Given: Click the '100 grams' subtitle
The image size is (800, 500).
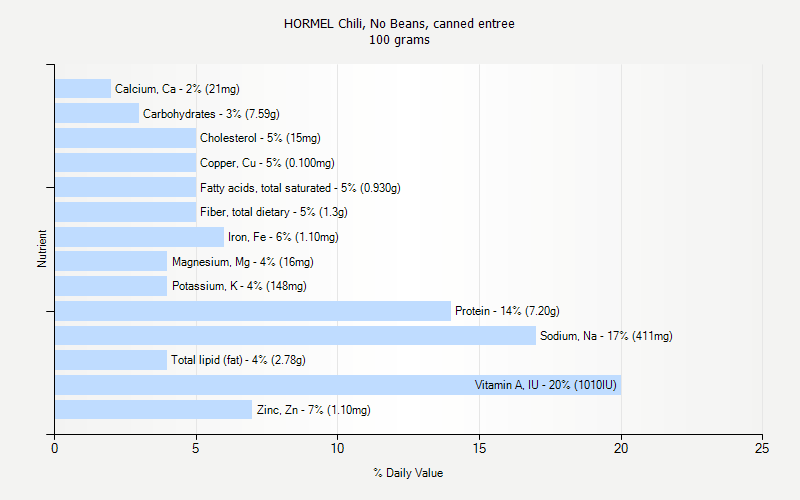Looking at the screenshot, I should point(399,40).
